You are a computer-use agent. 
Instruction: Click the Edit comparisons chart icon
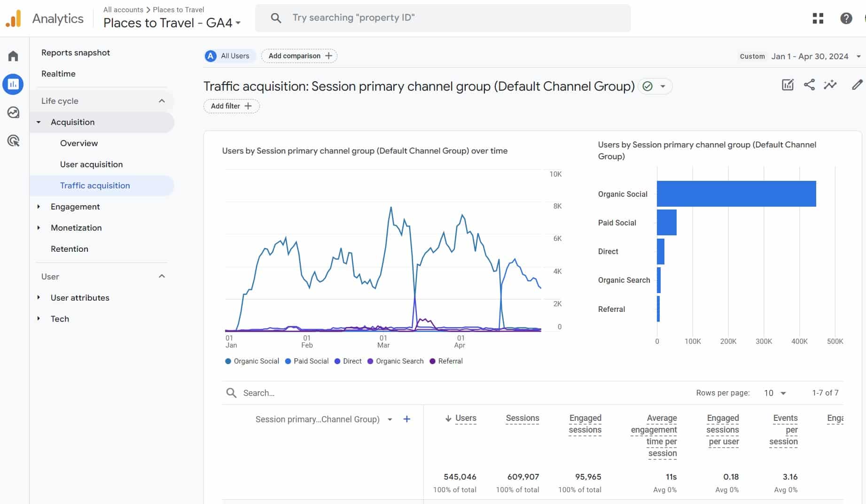(x=788, y=85)
